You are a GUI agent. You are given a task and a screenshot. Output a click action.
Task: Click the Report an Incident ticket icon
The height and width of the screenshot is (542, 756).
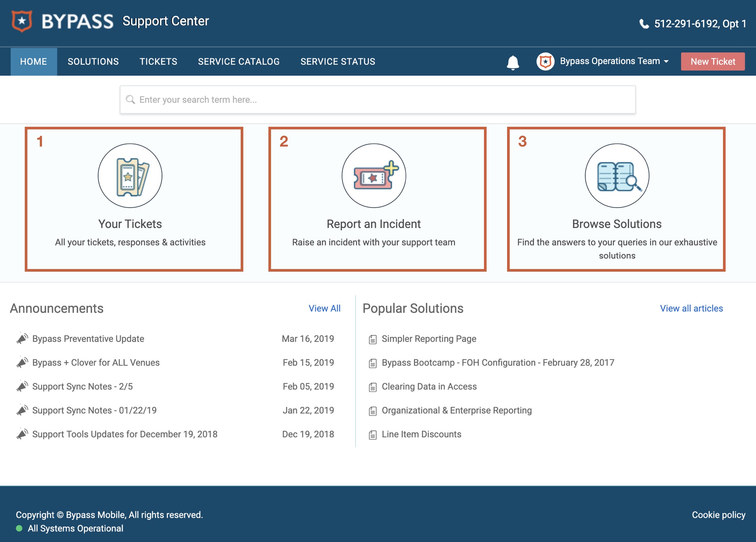click(374, 176)
